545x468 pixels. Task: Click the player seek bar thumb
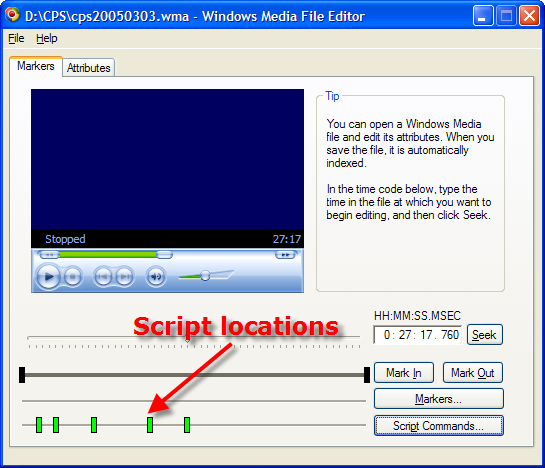[x=164, y=255]
